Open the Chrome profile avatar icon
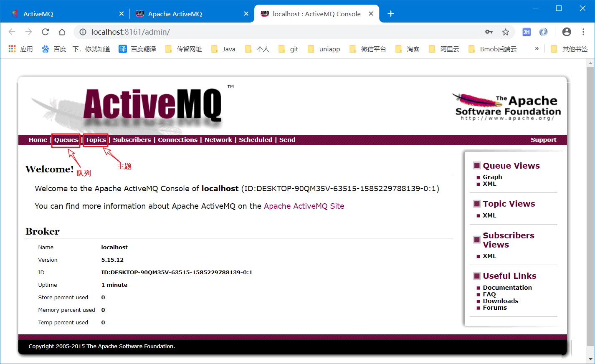Viewport: 595px width, 364px height. [x=567, y=32]
